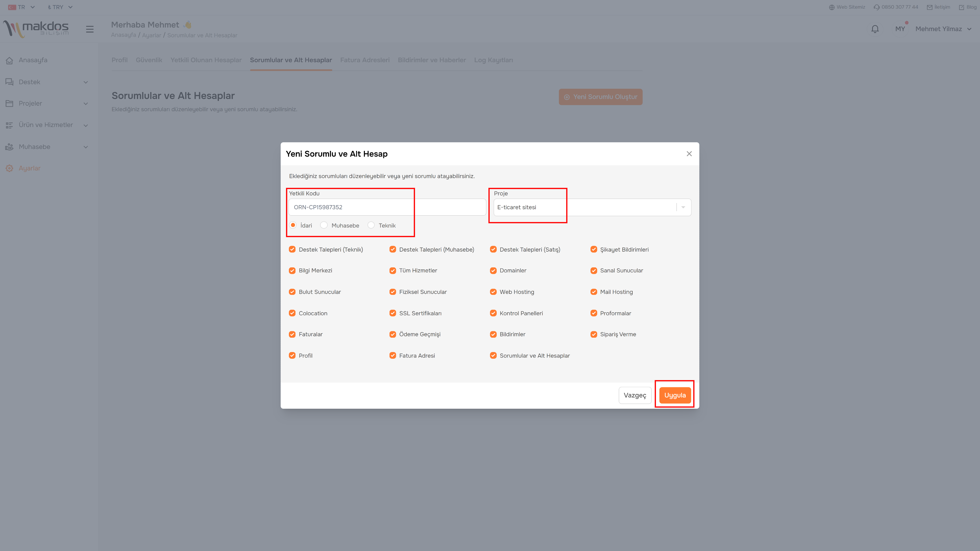The width and height of the screenshot is (980, 551).
Task: Click the Yetkili Kodu input field
Action: click(387, 207)
